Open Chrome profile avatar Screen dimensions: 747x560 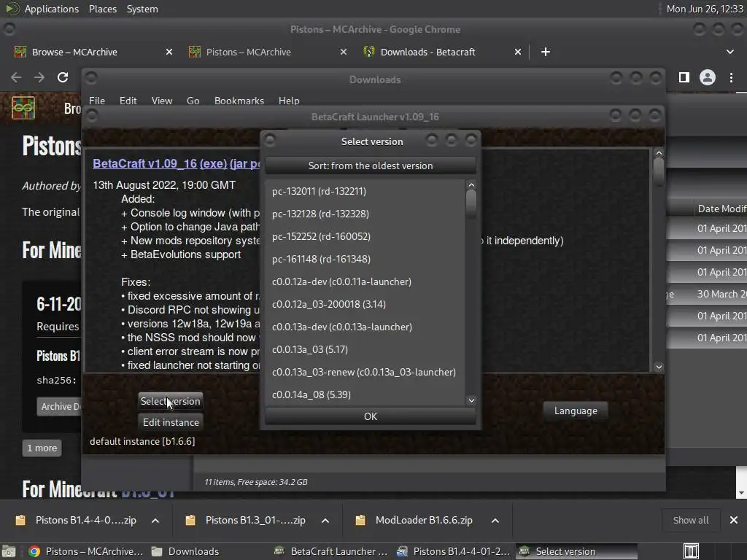point(708,77)
